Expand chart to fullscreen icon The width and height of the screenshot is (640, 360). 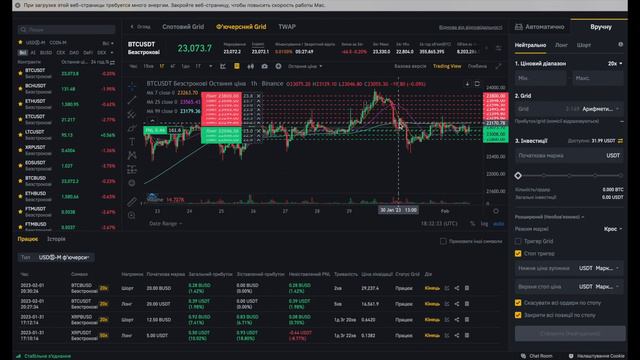coord(498,66)
